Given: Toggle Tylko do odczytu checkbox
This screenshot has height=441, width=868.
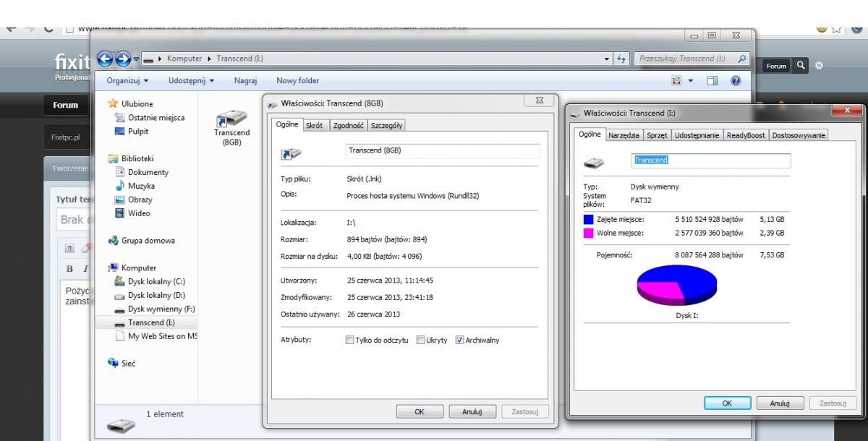Looking at the screenshot, I should pyautogui.click(x=350, y=340).
